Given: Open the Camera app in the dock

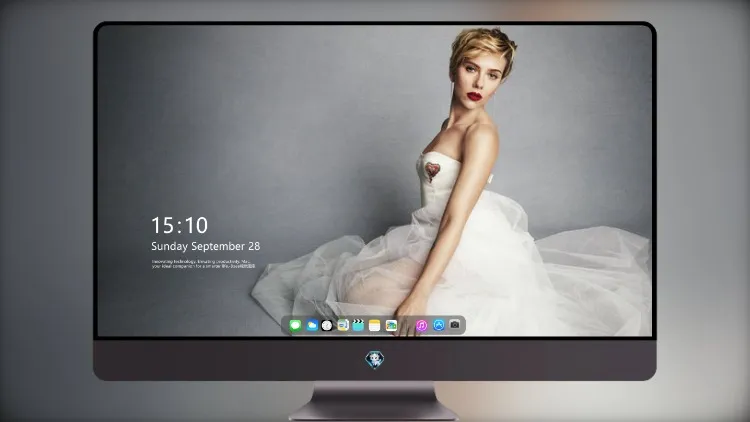Looking at the screenshot, I should point(455,325).
